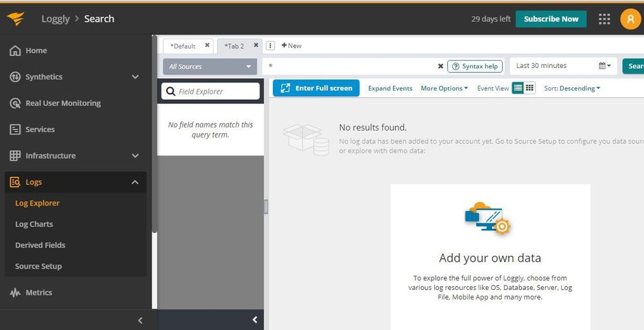This screenshot has width=644, height=330.
Task: Click the Real User Monitoring icon
Action: pos(15,103)
